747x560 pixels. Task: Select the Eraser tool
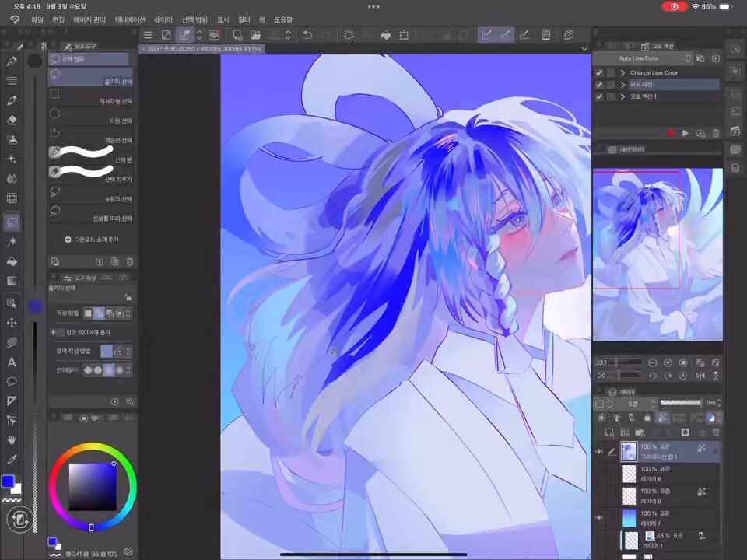[x=12, y=120]
